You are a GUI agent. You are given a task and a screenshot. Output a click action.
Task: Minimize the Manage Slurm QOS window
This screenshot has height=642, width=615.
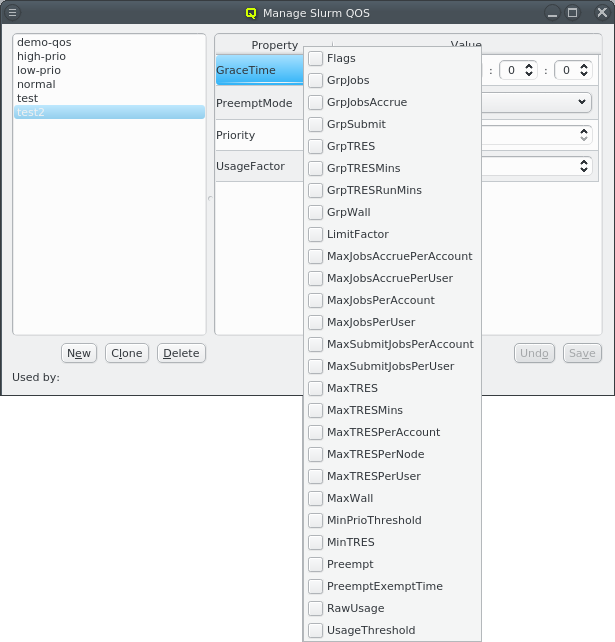[x=552, y=13]
